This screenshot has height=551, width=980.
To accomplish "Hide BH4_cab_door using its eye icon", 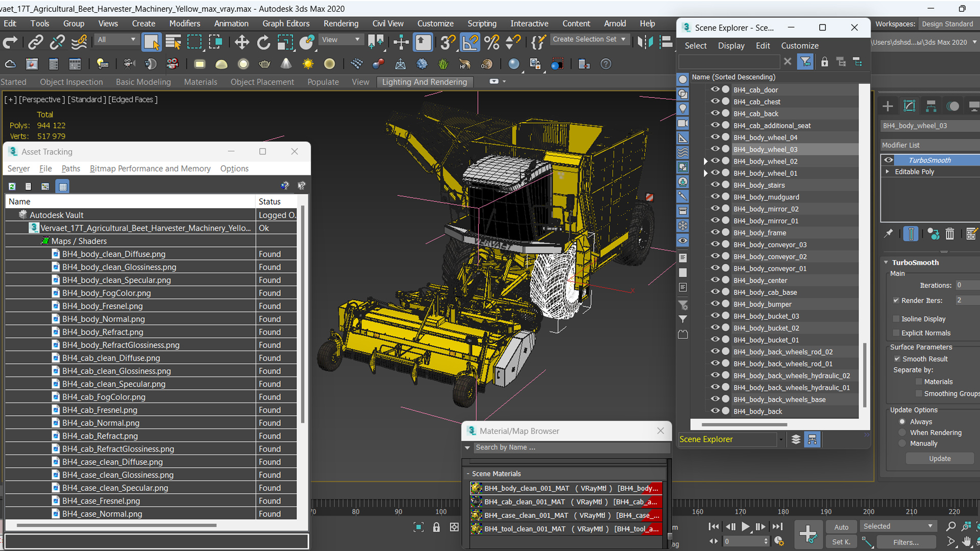I will [x=715, y=89].
